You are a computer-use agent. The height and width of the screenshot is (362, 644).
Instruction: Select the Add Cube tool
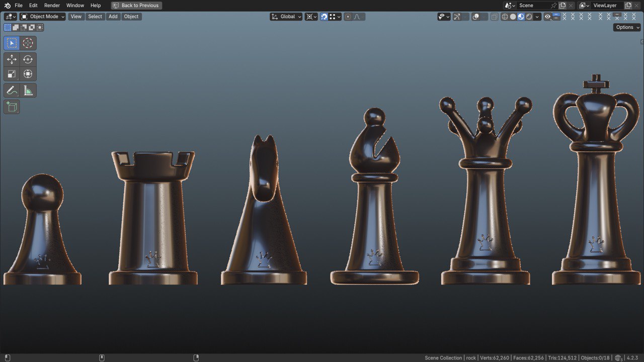12,107
